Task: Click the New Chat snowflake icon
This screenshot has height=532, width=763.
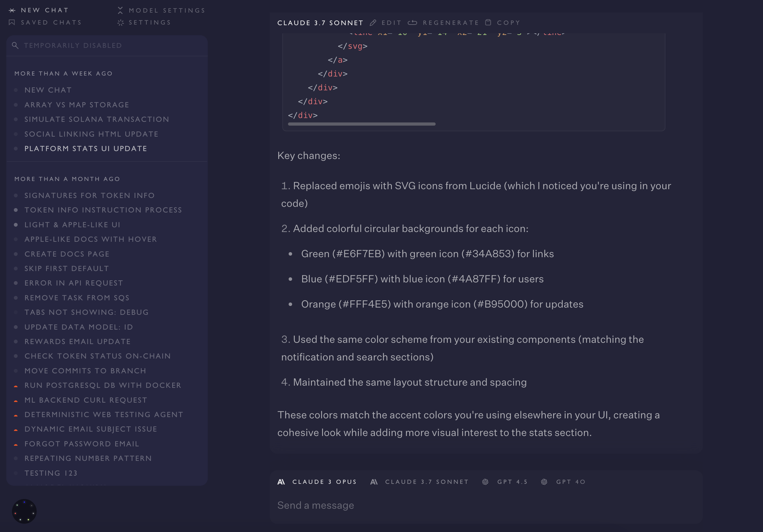Action: click(12, 10)
